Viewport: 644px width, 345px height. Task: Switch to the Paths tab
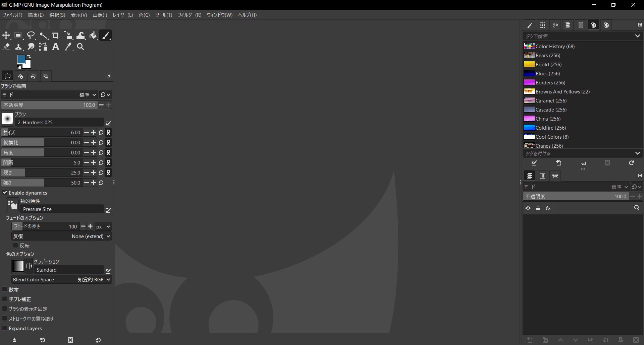555,176
